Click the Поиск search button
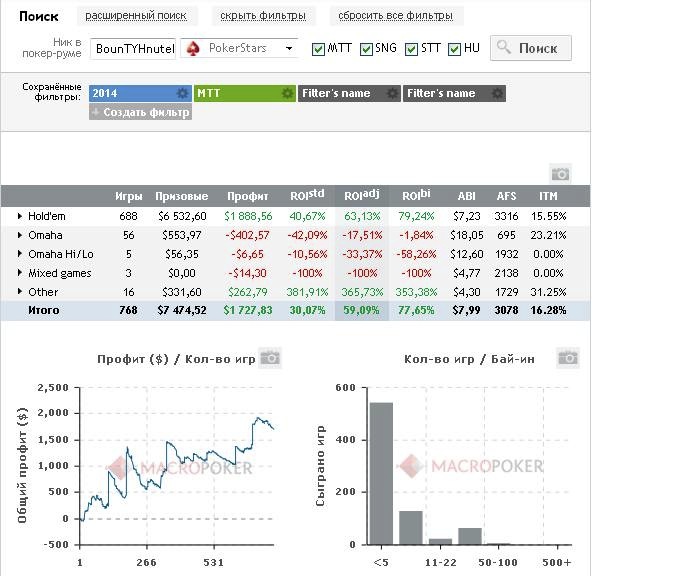This screenshot has width=683, height=576. 531,48
